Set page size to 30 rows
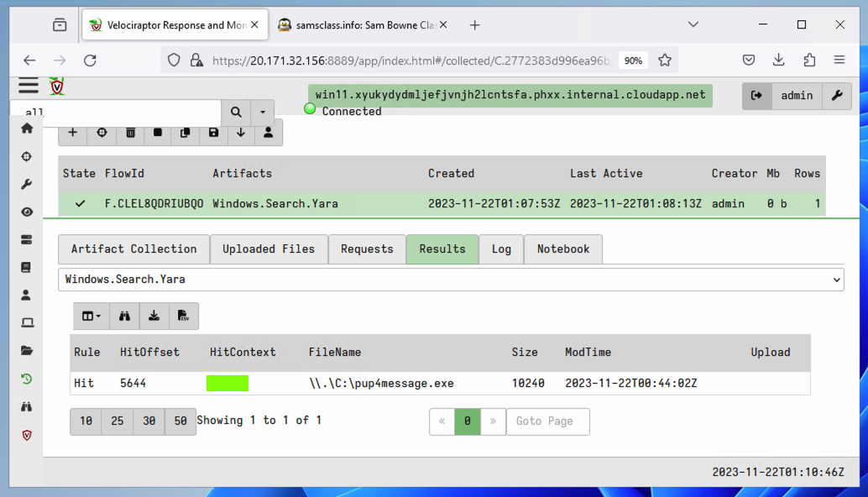 149,421
